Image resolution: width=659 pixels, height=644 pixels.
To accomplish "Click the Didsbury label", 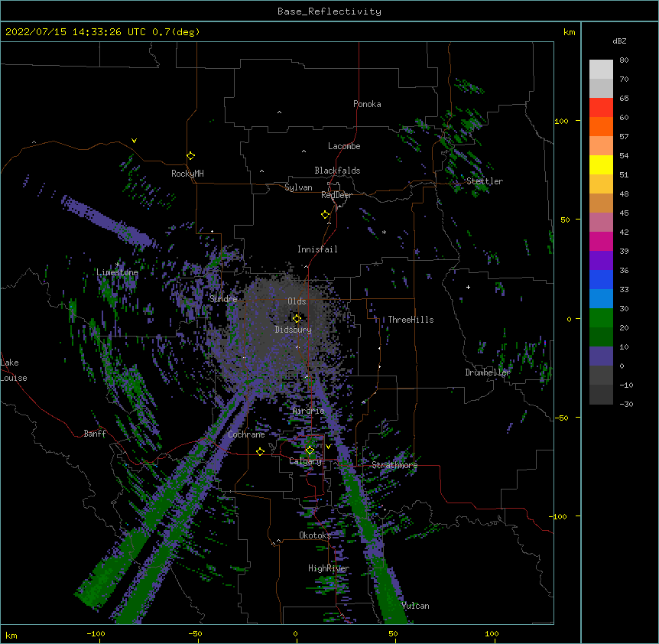I will point(293,330).
